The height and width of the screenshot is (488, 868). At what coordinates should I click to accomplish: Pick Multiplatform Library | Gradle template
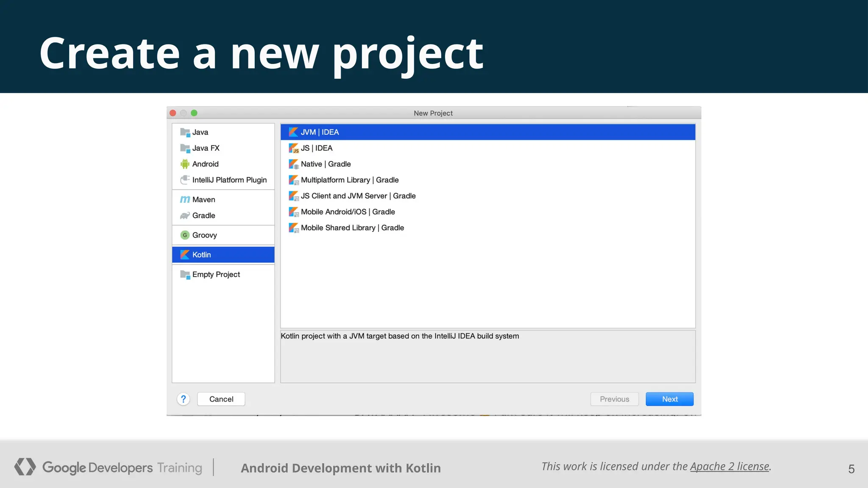pos(488,180)
